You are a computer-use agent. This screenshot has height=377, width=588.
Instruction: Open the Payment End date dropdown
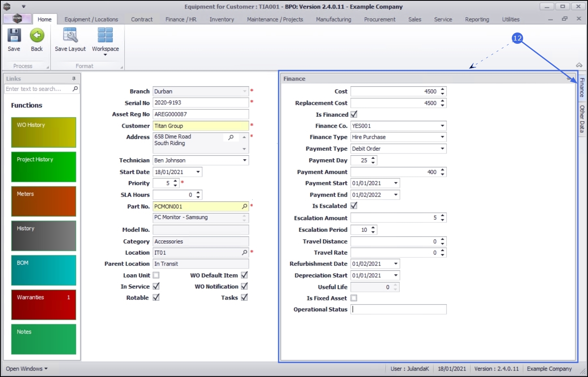(396, 195)
